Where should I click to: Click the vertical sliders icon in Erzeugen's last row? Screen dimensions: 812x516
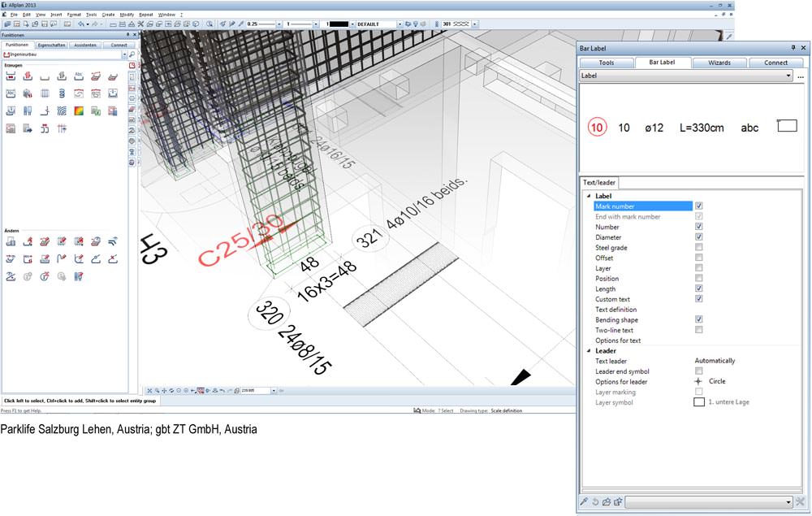point(62,128)
